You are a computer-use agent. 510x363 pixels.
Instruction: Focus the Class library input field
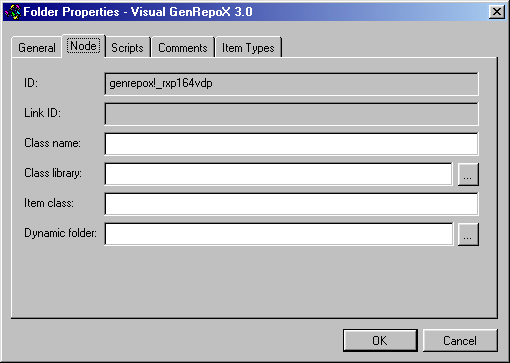click(x=278, y=174)
